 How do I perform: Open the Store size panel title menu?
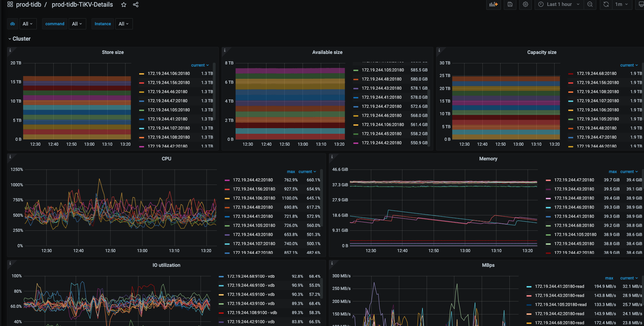(x=113, y=52)
